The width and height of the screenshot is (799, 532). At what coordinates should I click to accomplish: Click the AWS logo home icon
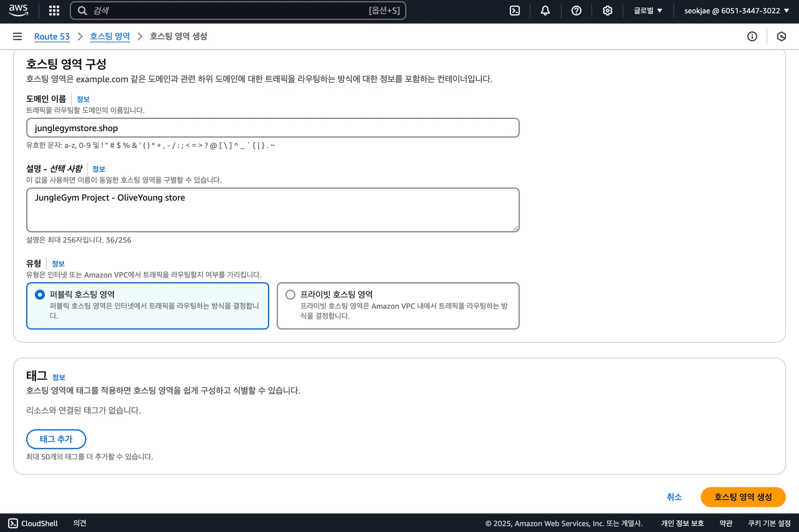tap(18, 11)
